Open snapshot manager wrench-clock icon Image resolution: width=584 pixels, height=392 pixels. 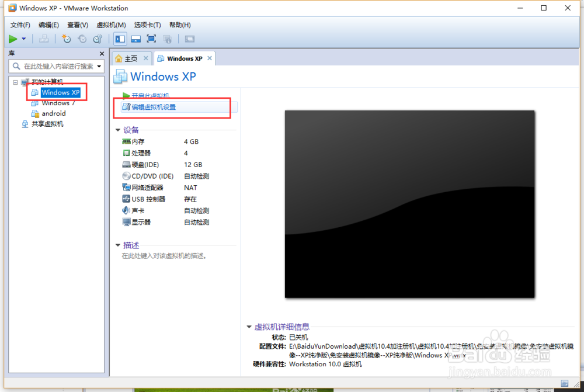[x=98, y=39]
